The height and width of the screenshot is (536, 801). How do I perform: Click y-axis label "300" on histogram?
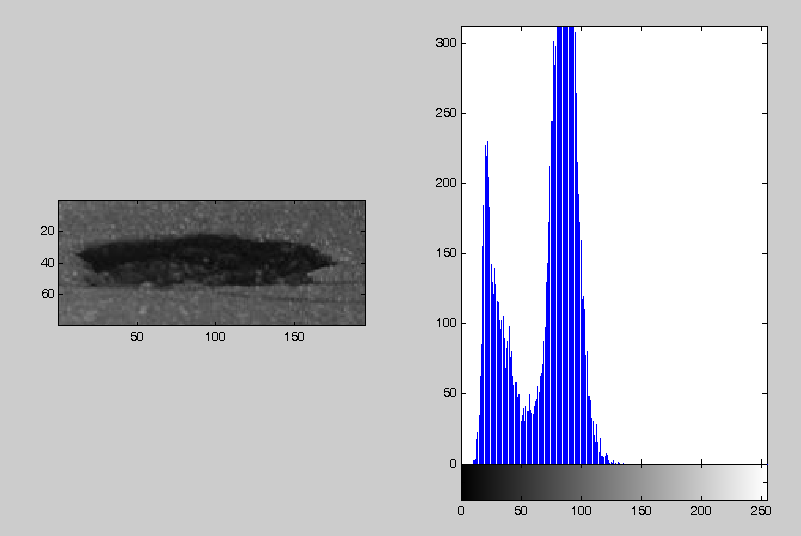(x=445, y=43)
